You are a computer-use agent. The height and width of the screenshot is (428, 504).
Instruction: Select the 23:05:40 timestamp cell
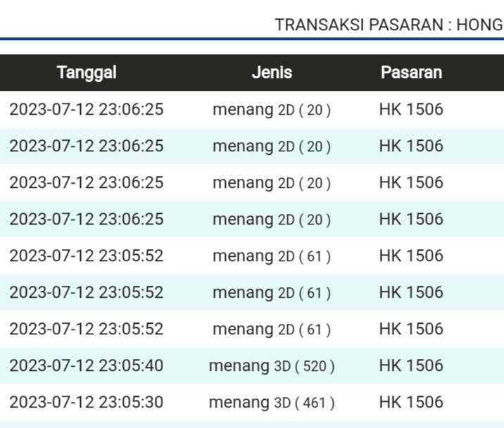86,365
